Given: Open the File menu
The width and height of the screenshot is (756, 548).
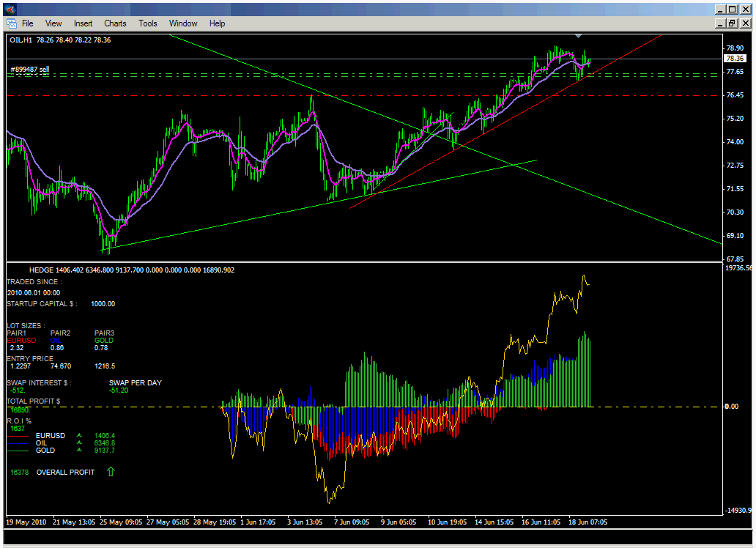Looking at the screenshot, I should [27, 23].
